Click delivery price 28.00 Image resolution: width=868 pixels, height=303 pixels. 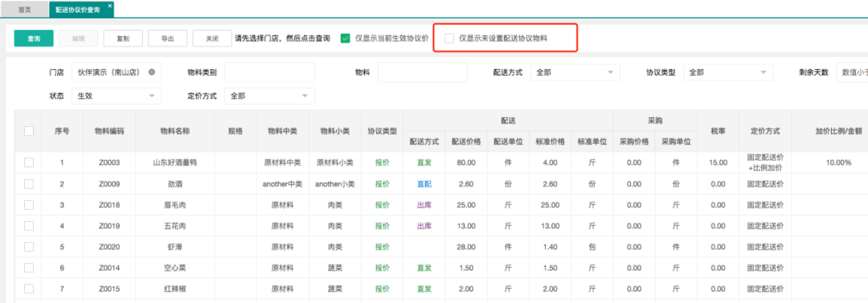pyautogui.click(x=466, y=247)
